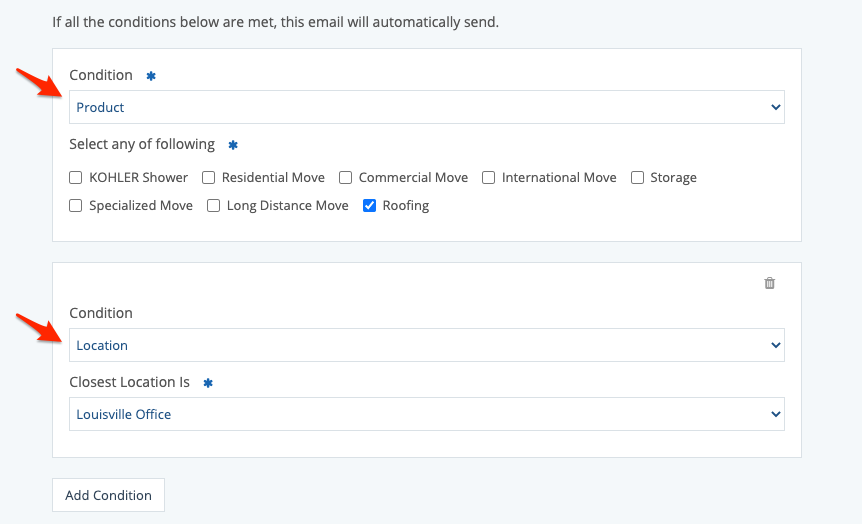Check the Residential Move option
Image resolution: width=862 pixels, height=524 pixels.
(209, 178)
